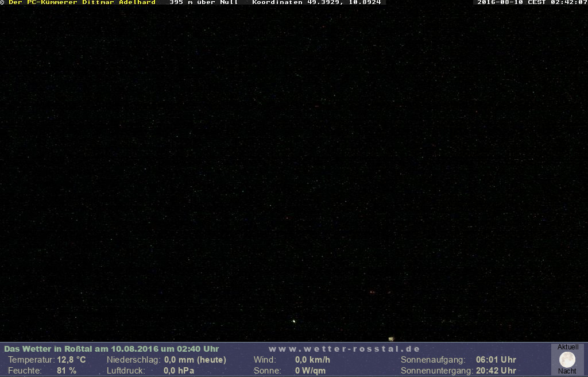Screen dimensions: 588x377
Task: Click the yellowish object at image bottom edge
Action: pos(391,339)
